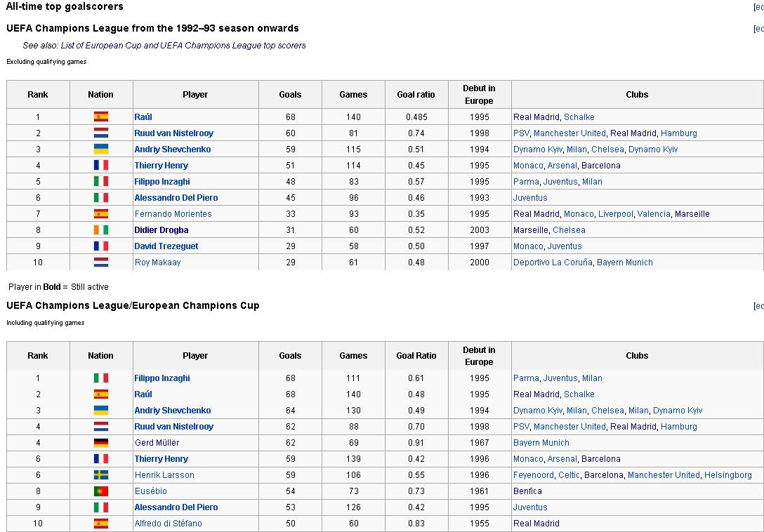
Task: Click Henrik Larsson's 106 games cell
Action: coord(353,475)
